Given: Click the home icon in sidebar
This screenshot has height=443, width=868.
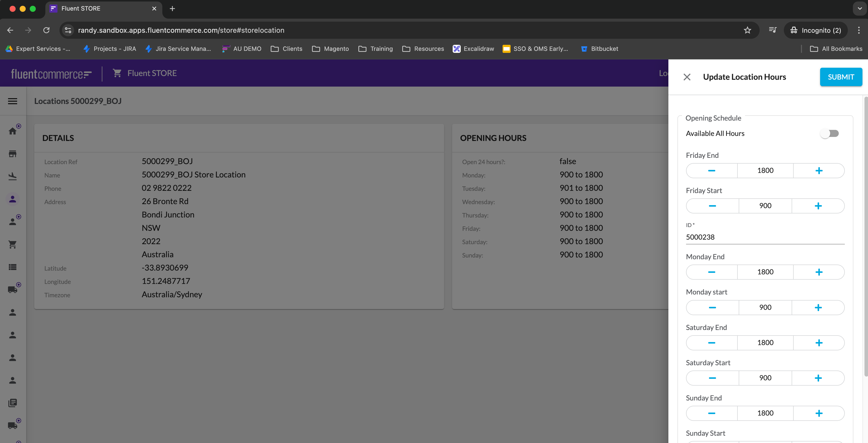Looking at the screenshot, I should click(x=12, y=131).
